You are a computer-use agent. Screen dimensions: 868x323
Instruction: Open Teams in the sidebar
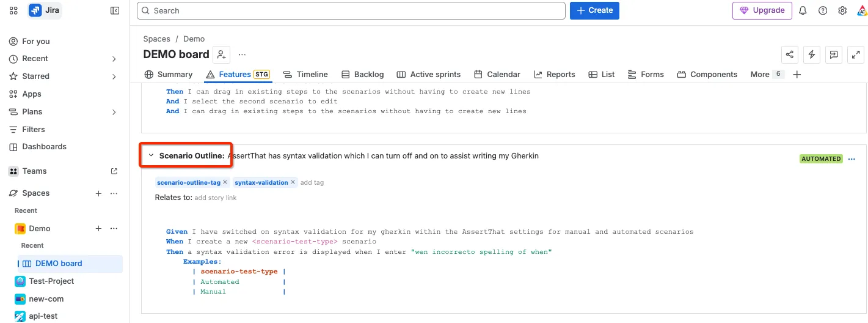coord(35,171)
